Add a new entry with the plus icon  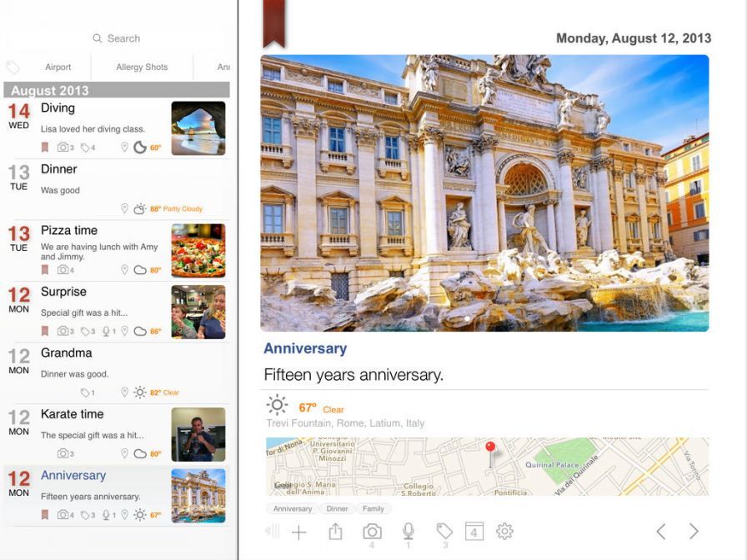point(298,532)
